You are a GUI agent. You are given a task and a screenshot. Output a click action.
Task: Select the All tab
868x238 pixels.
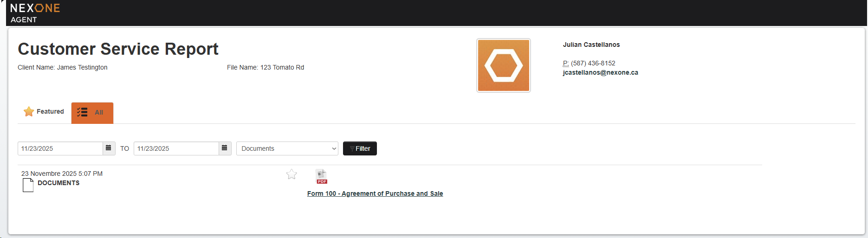(x=92, y=113)
